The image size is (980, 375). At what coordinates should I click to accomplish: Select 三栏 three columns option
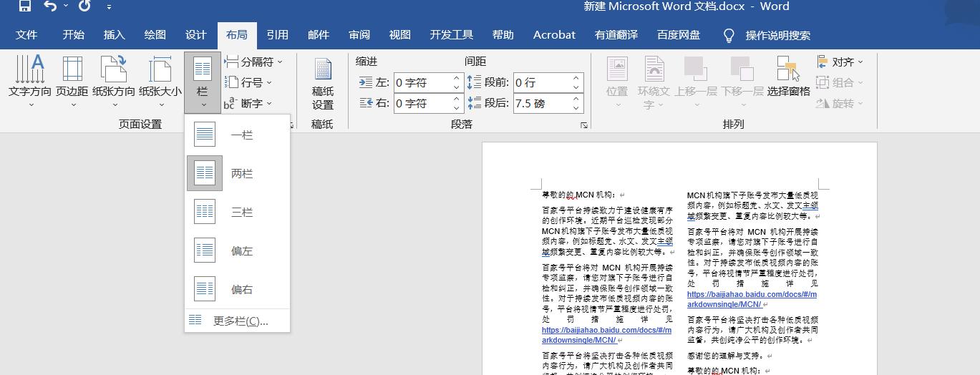(x=237, y=212)
